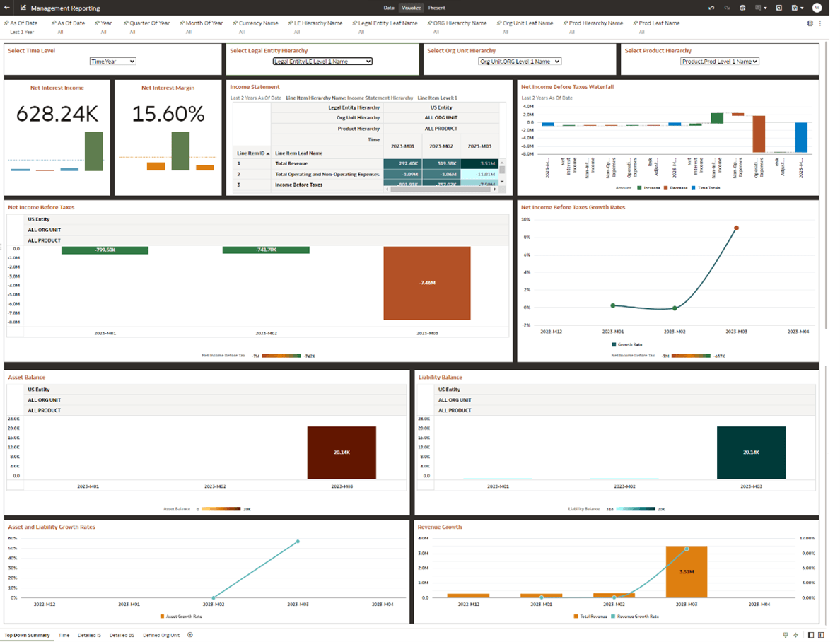Click the Annotate/comment icon in the toolbar
840x642 pixels.
coord(758,8)
